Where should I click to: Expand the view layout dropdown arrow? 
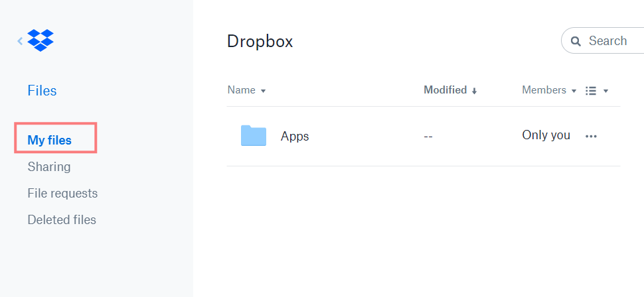pyautogui.click(x=605, y=91)
